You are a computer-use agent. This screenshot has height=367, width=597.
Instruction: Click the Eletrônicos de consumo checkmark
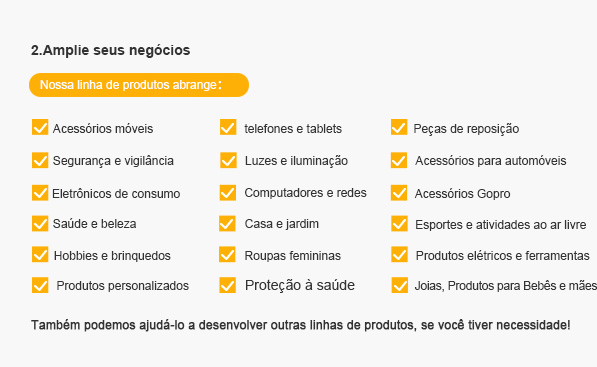pos(40,193)
